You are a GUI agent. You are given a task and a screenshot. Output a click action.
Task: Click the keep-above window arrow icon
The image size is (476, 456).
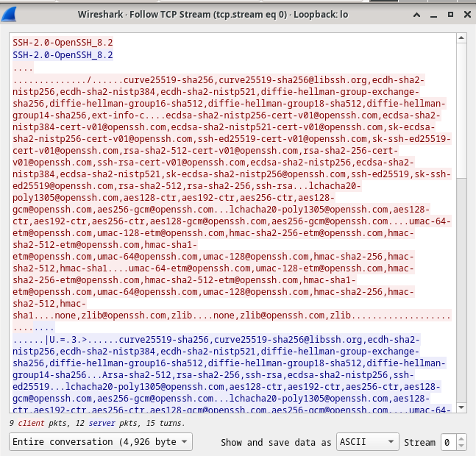coord(417,15)
